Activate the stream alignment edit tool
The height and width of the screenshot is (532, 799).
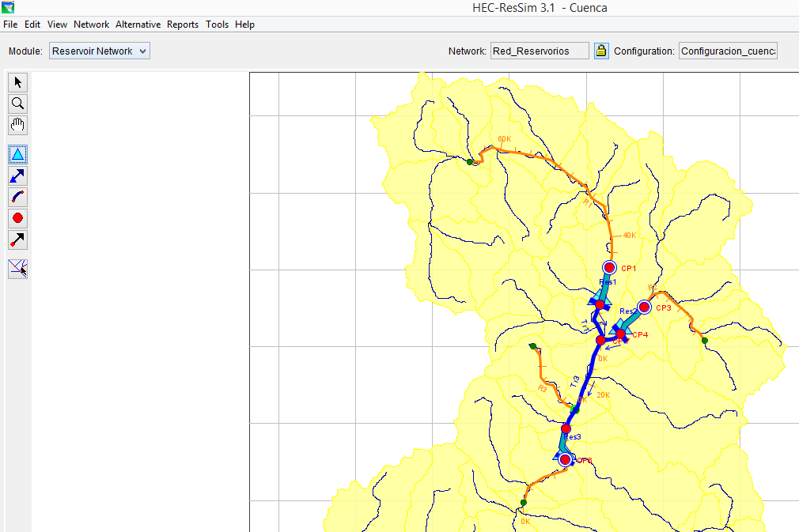[x=18, y=268]
